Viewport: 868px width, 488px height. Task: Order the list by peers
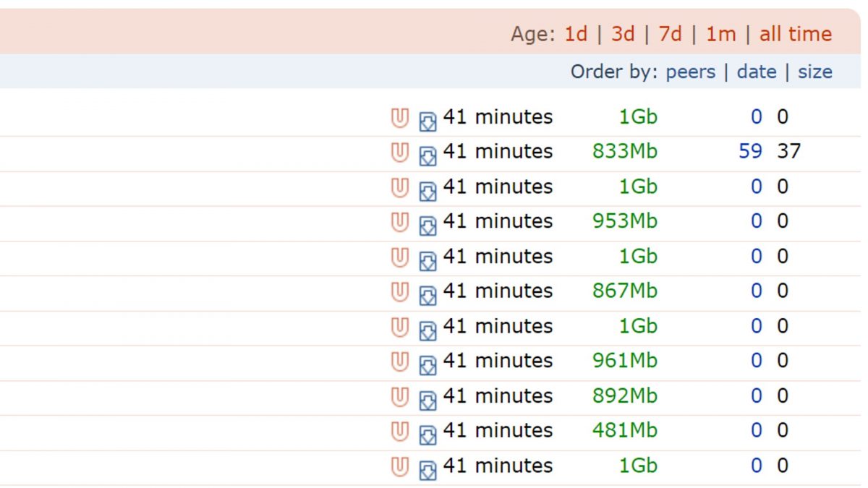click(690, 72)
